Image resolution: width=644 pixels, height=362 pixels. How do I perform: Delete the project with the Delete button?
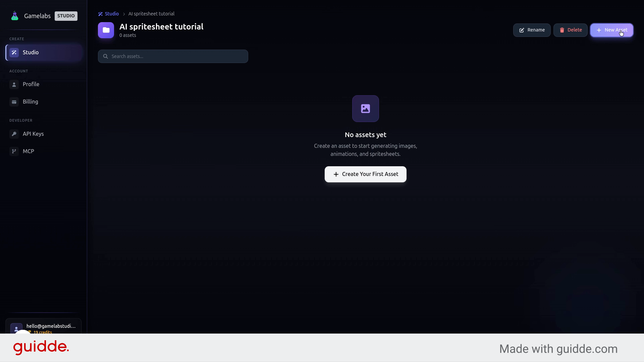(x=570, y=30)
